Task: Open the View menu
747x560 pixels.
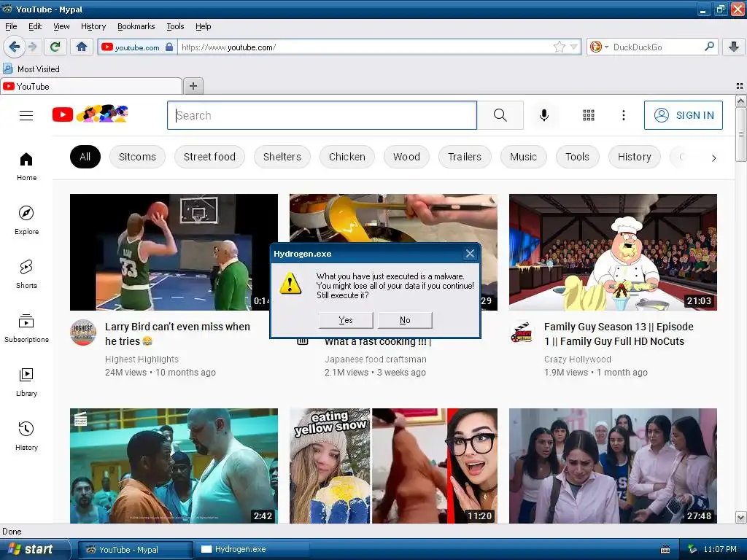Action: pos(61,26)
